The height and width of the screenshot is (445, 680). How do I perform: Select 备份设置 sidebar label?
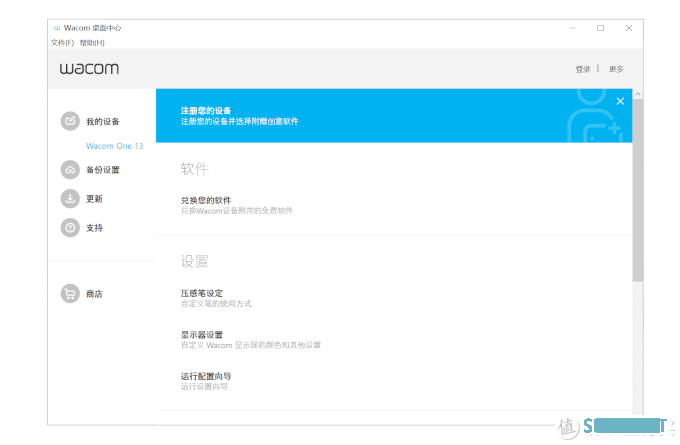click(103, 170)
